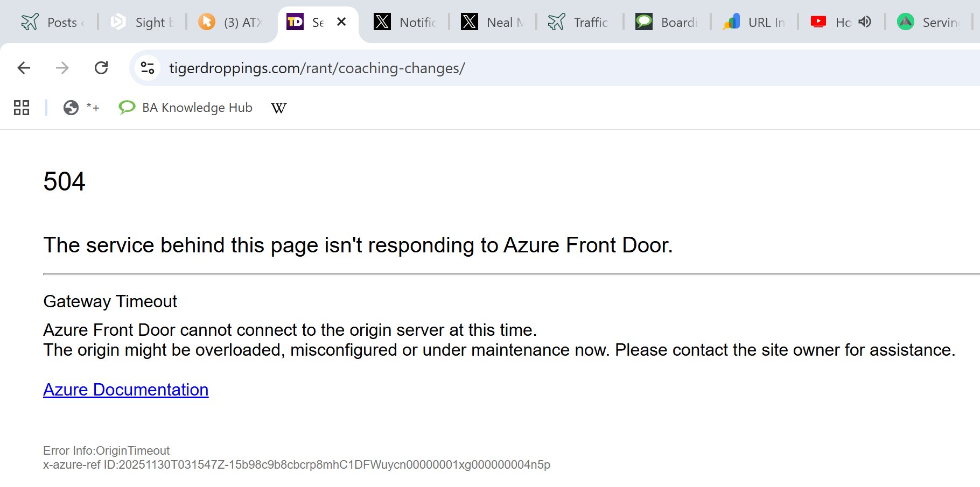Screen dimensions: 980x487
Task: Switch to the Sight tab
Action: click(x=142, y=22)
